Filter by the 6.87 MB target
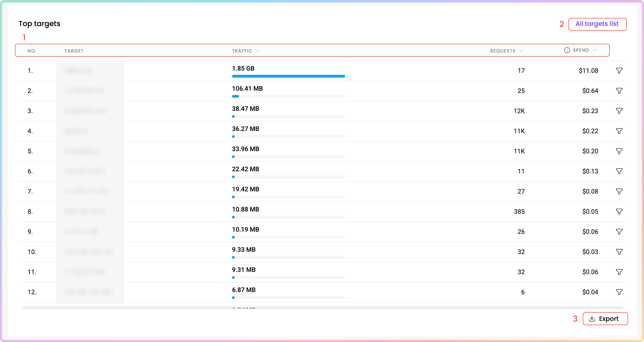The width and height of the screenshot is (644, 342). tap(619, 292)
